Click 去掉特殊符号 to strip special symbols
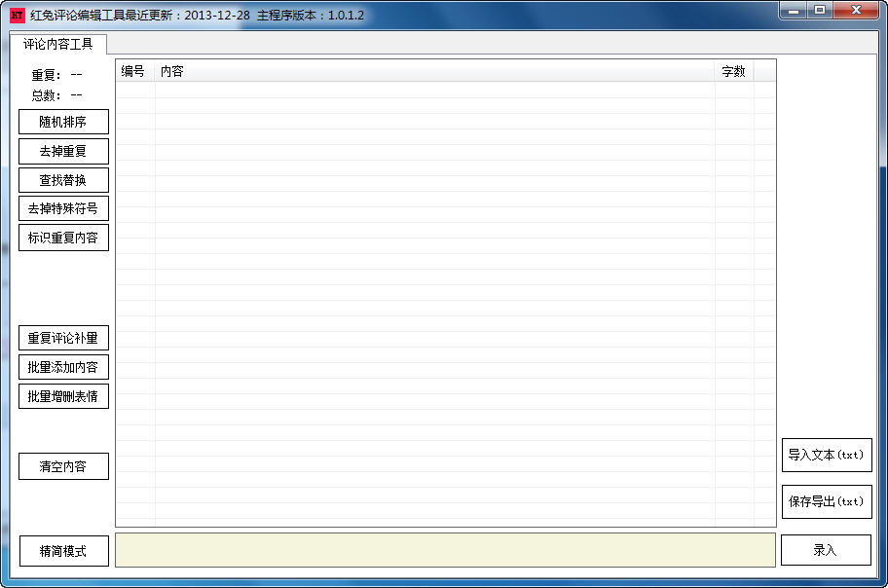The width and height of the screenshot is (888, 588). coord(63,208)
